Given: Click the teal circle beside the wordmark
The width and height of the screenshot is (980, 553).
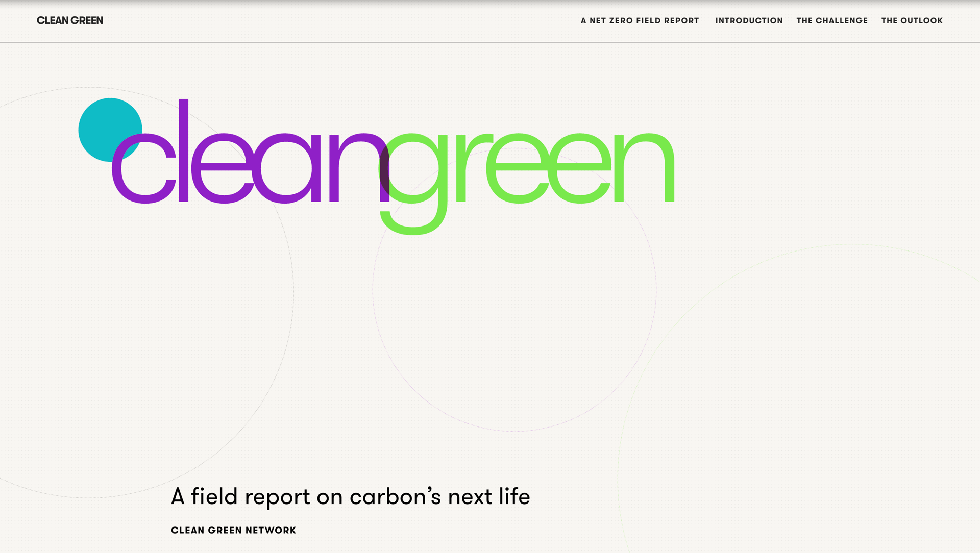Looking at the screenshot, I should (110, 130).
